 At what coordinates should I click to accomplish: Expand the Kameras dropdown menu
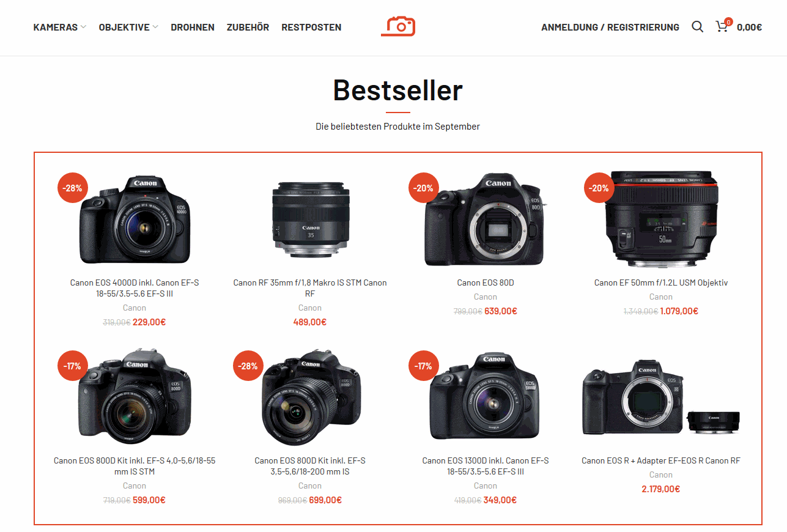point(60,27)
